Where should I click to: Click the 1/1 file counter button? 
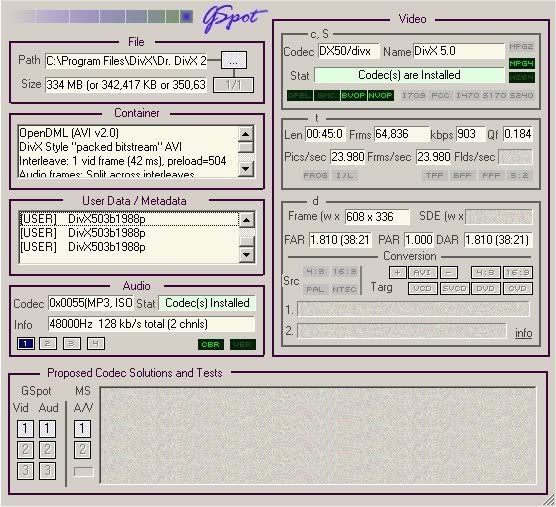click(233, 85)
